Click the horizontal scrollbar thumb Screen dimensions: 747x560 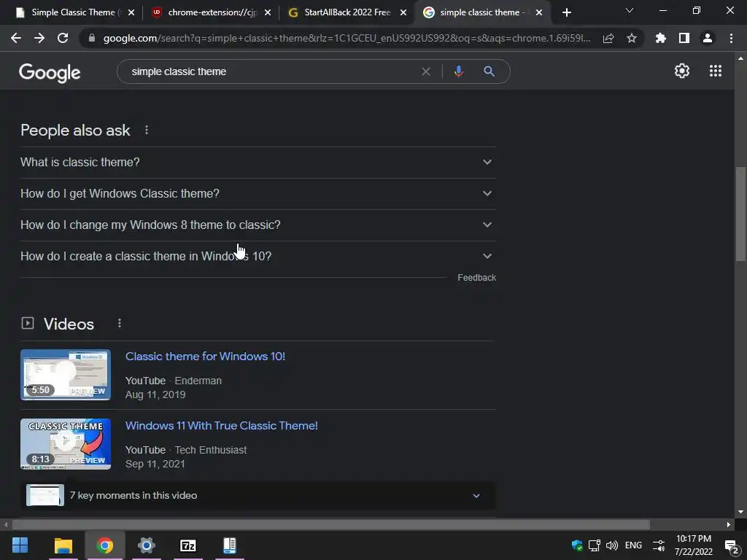pos(331,525)
